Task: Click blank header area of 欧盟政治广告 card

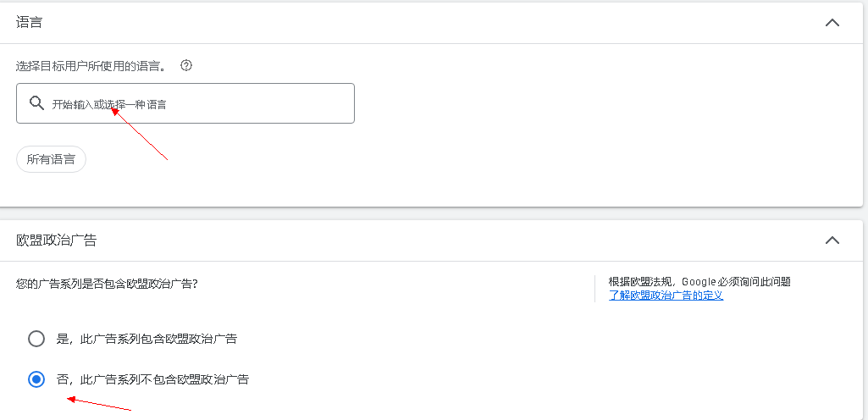Action: pos(423,240)
